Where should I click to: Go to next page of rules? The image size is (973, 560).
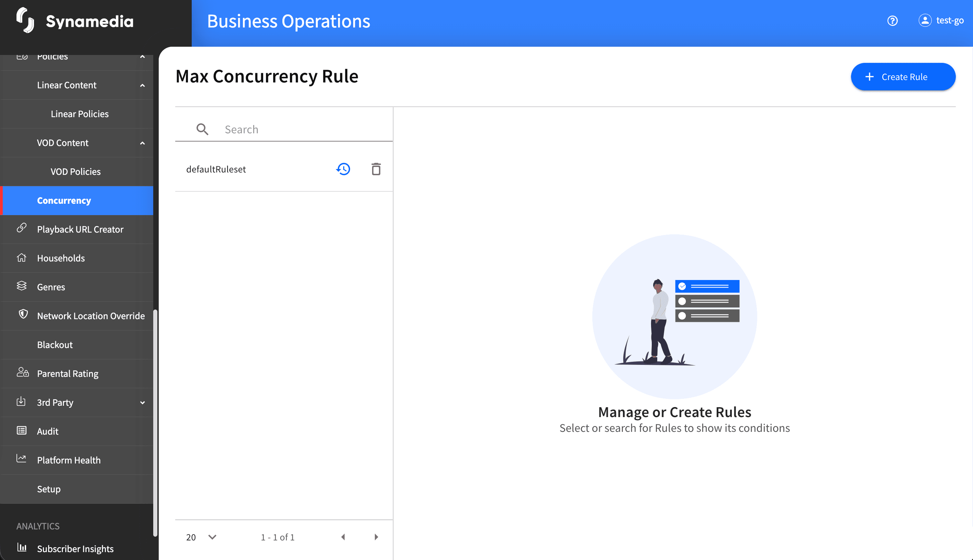pos(376,537)
